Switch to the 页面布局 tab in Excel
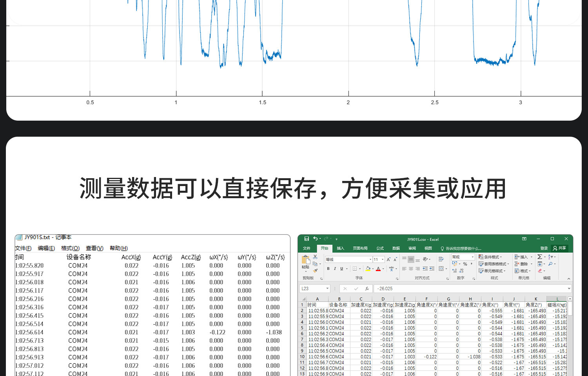Image resolution: width=588 pixels, height=376 pixels. (x=360, y=248)
